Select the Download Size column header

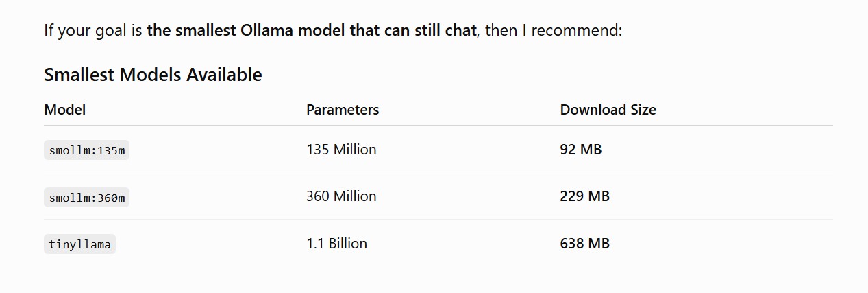608,110
